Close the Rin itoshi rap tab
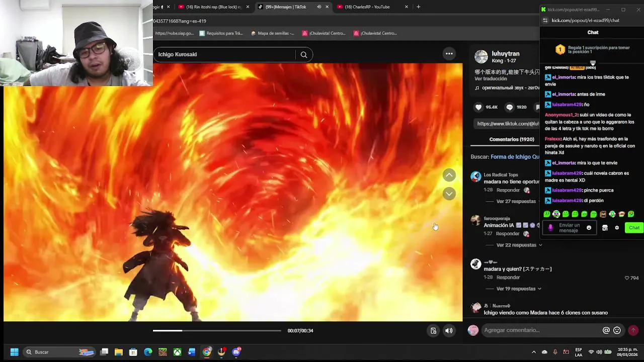Viewport: 644px width, 362px height. [x=248, y=7]
